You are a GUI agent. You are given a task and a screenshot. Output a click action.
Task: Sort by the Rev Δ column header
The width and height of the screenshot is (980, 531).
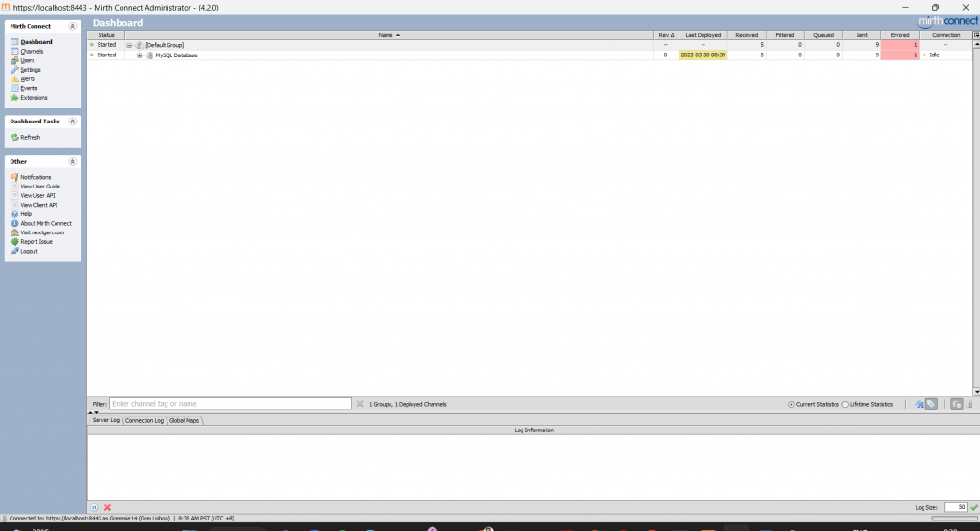point(666,35)
